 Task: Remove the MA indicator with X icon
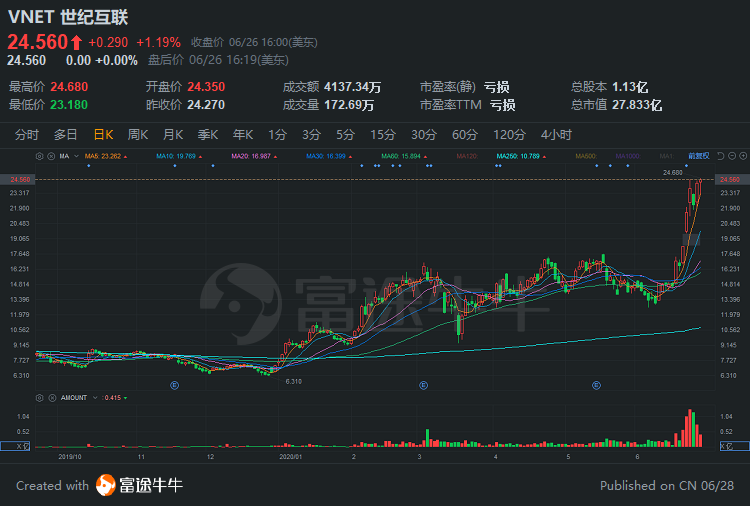coord(51,156)
